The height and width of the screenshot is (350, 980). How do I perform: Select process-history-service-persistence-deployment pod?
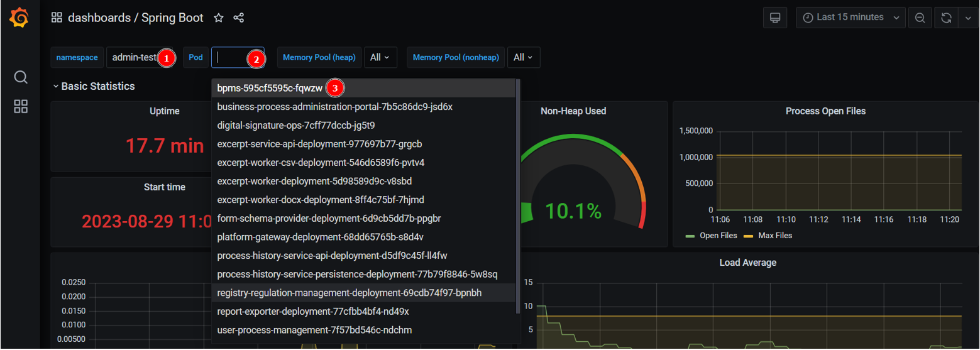tap(363, 274)
